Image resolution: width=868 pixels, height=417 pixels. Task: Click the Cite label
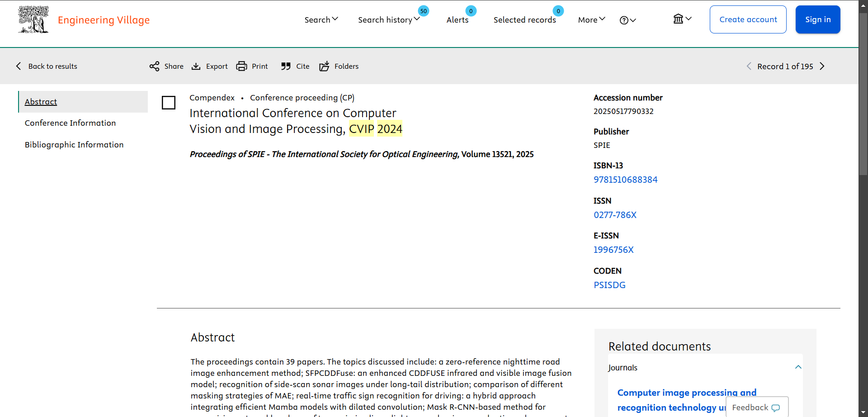click(x=303, y=66)
